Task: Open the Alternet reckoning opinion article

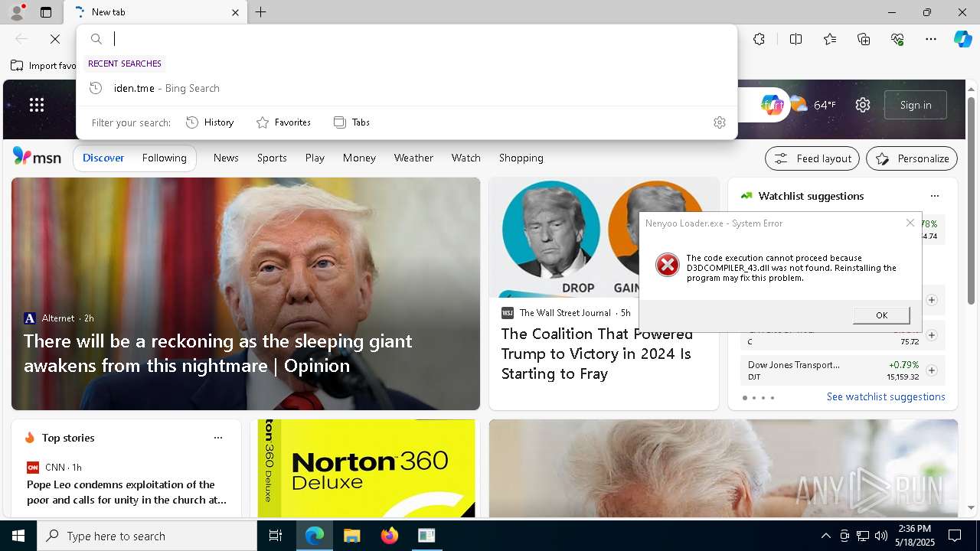Action: [x=217, y=353]
